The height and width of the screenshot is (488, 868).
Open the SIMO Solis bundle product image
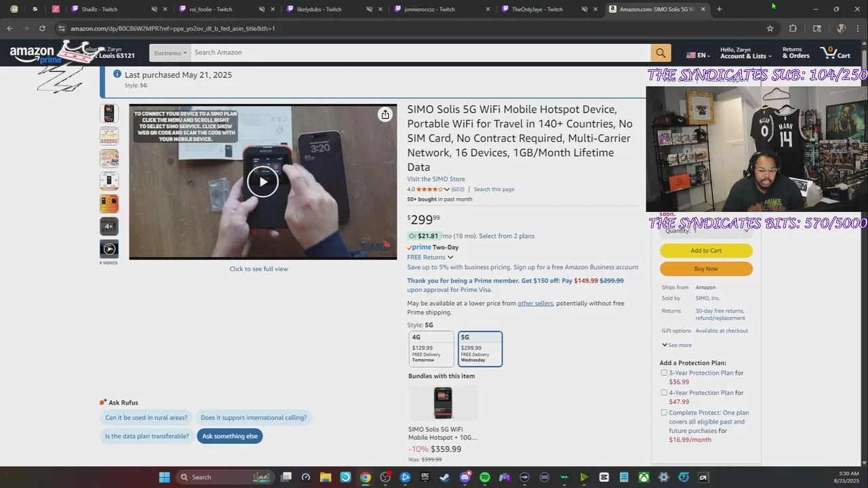[443, 404]
